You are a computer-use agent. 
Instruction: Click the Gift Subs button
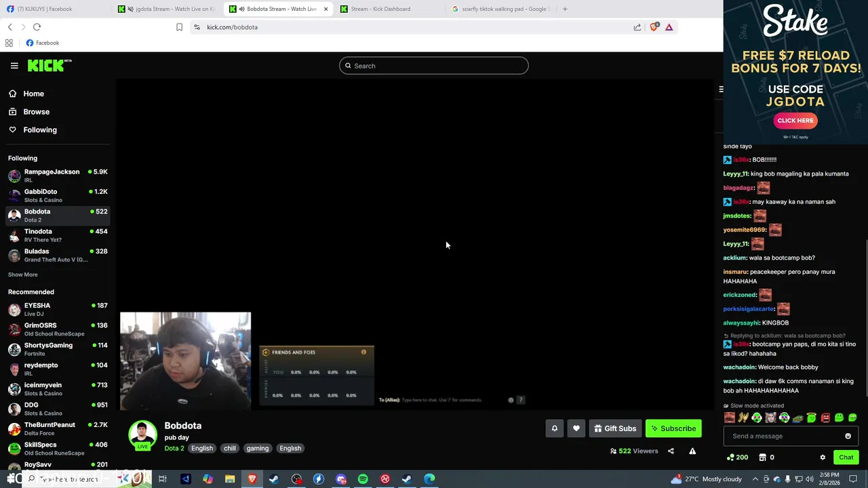point(615,428)
